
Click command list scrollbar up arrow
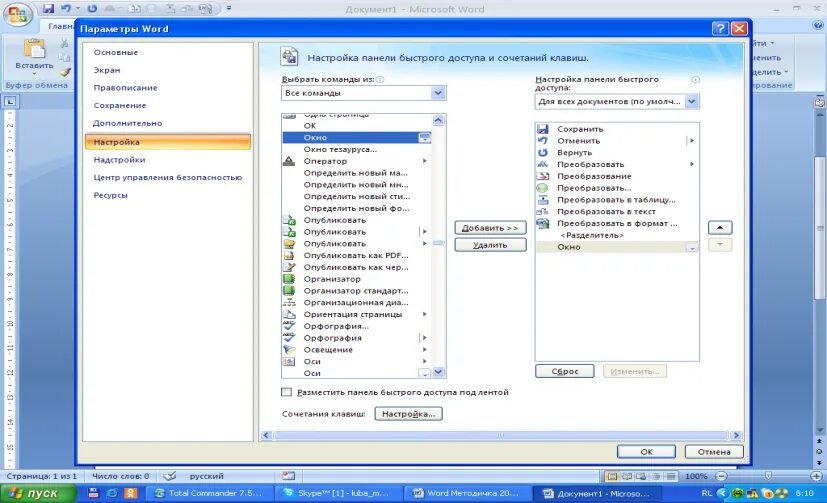438,120
